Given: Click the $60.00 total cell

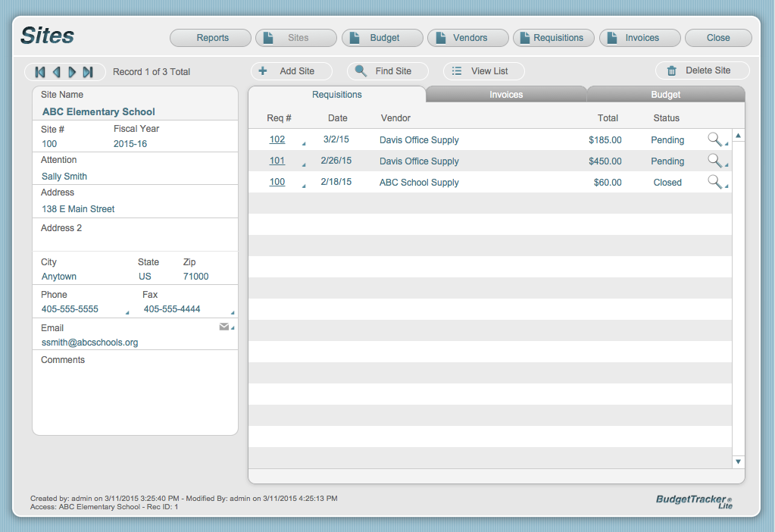Looking at the screenshot, I should (608, 183).
